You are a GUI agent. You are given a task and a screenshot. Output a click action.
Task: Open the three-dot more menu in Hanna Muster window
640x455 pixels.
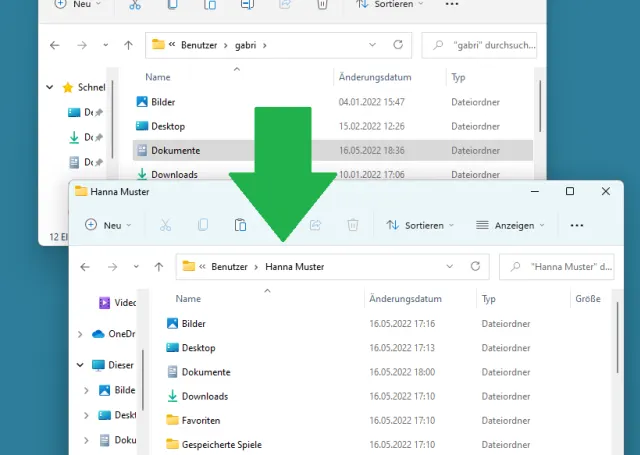[577, 225]
